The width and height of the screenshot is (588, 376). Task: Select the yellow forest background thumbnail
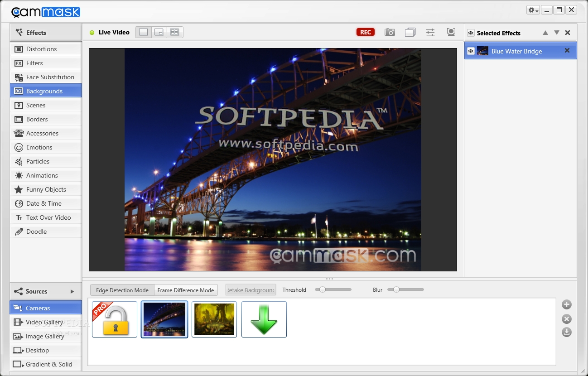point(214,319)
